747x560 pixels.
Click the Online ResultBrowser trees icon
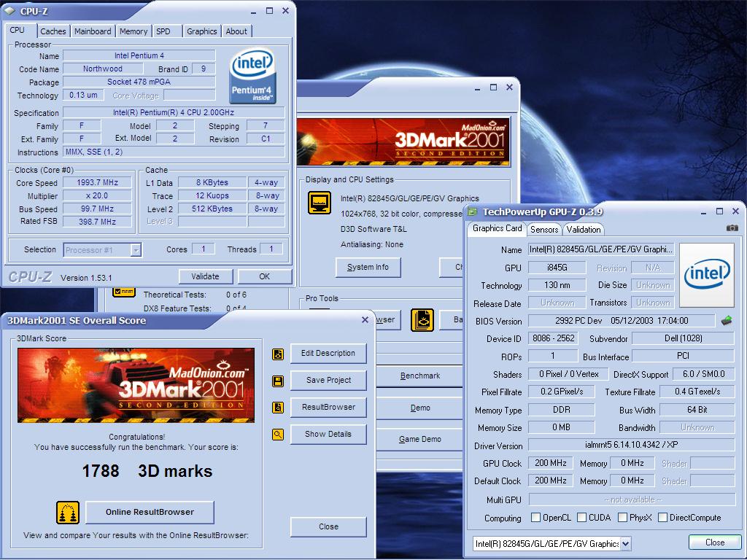tap(68, 513)
